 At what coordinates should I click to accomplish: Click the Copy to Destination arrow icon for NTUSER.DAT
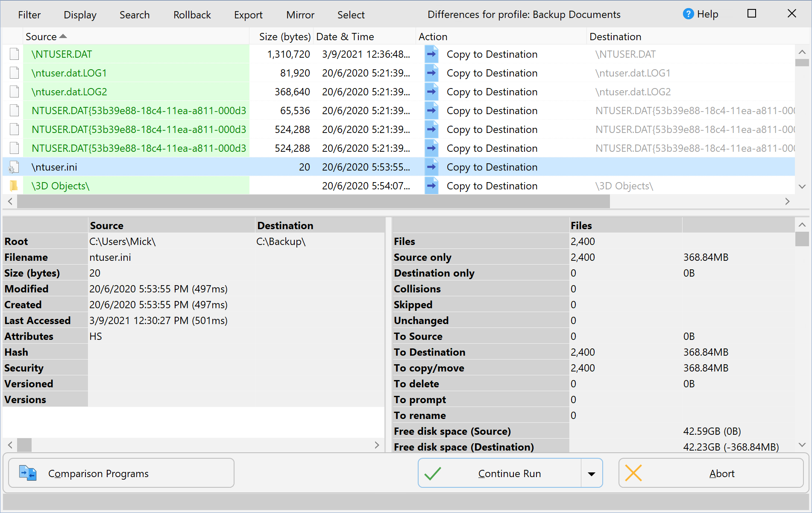[x=431, y=54]
